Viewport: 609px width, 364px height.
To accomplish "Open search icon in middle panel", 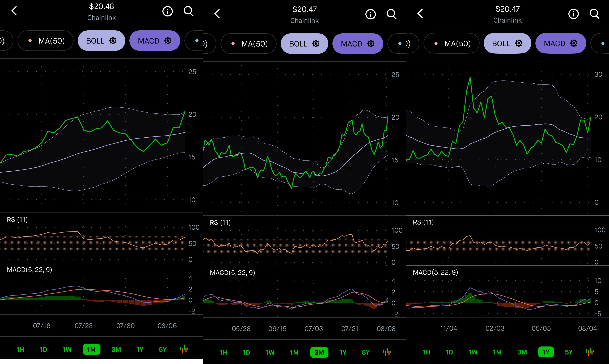I will pos(391,14).
